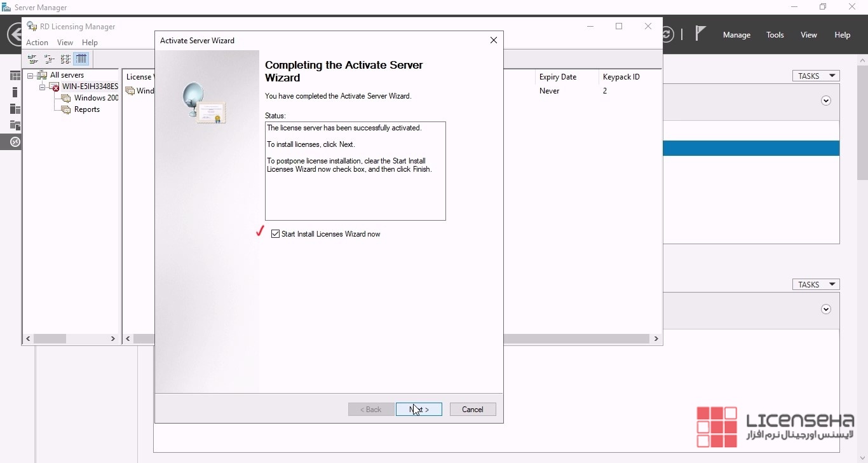The height and width of the screenshot is (463, 868).
Task: Click the Server Manager back arrow
Action: pos(15,34)
